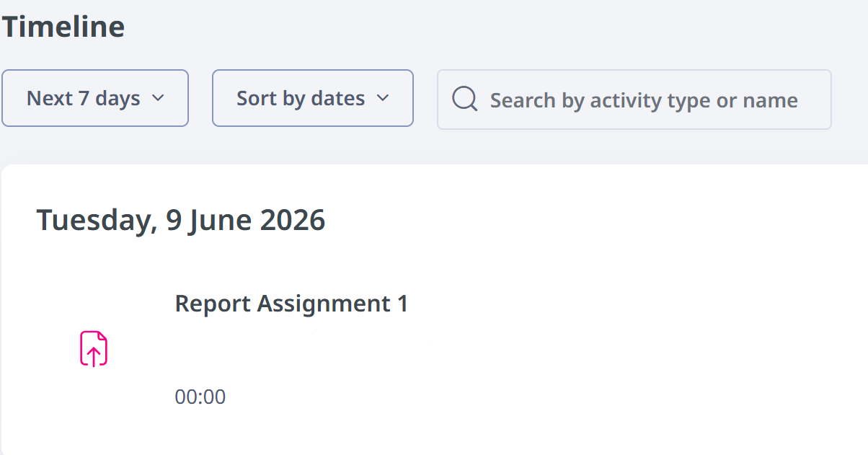The image size is (868, 455).
Task: Open the Report Assignment 1 link
Action: point(291,304)
